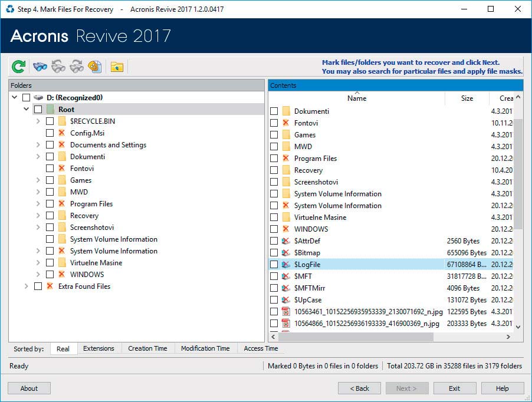Click the yellow folder toolbar icon
Image resolution: width=532 pixels, height=402 pixels.
point(117,67)
